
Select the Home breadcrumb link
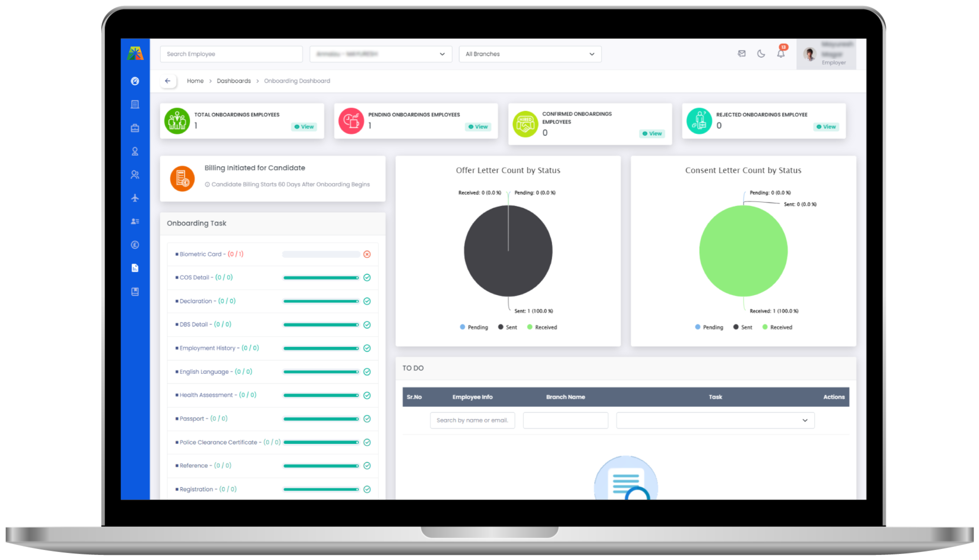coord(195,81)
